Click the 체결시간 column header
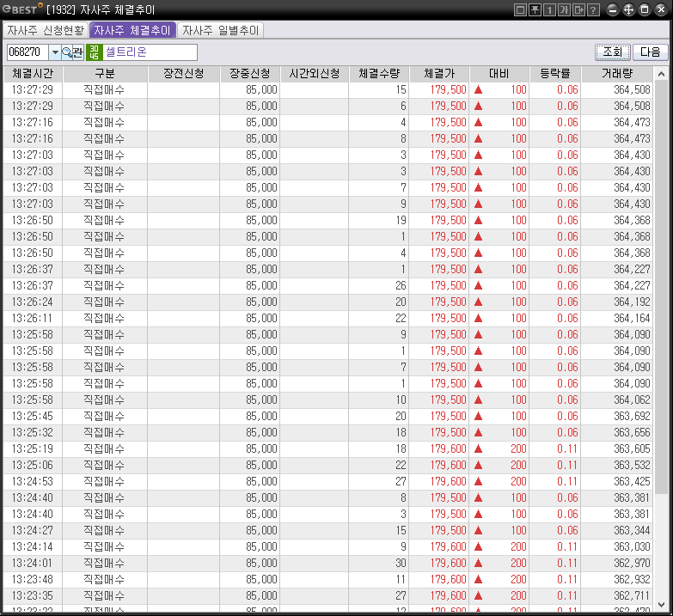Viewport: 673px width, 616px height. coord(33,74)
